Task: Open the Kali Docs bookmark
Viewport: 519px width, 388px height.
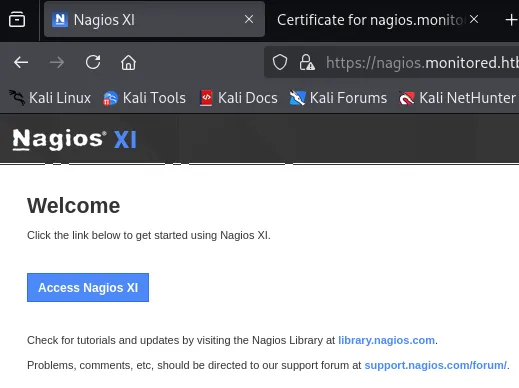Action: pos(238,98)
